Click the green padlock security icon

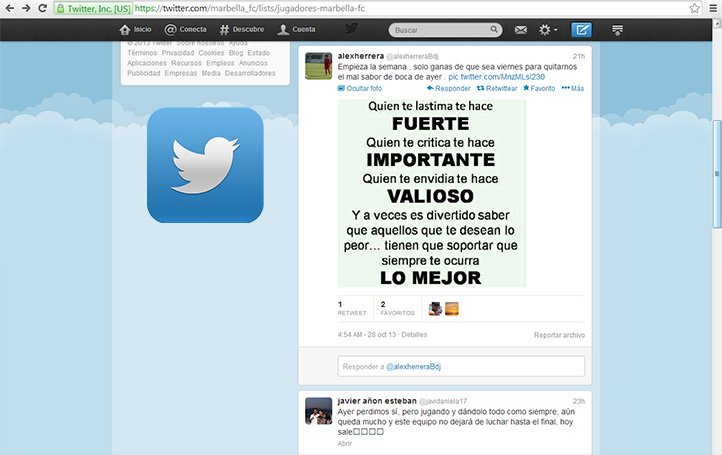click(60, 8)
